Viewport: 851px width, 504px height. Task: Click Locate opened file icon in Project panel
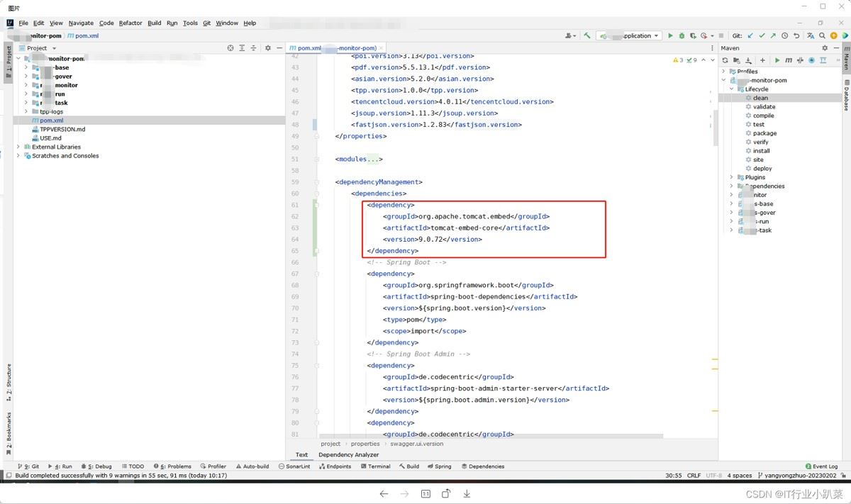click(x=230, y=48)
